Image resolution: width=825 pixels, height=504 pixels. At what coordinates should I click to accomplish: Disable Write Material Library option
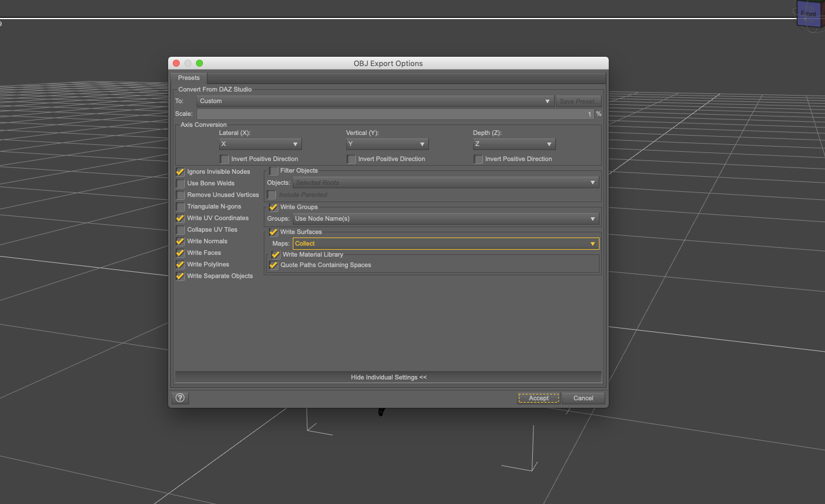[276, 255]
